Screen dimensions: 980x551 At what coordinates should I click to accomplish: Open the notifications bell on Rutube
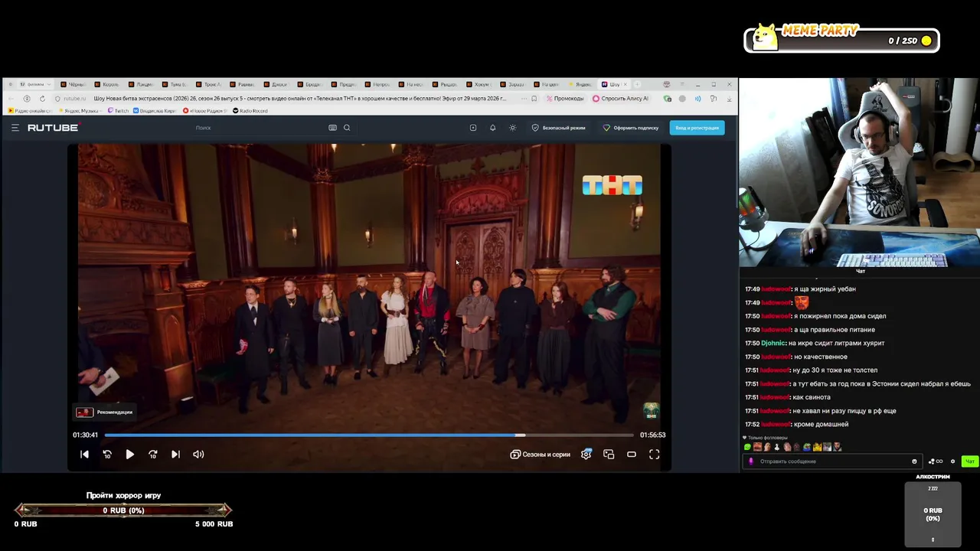[493, 128]
